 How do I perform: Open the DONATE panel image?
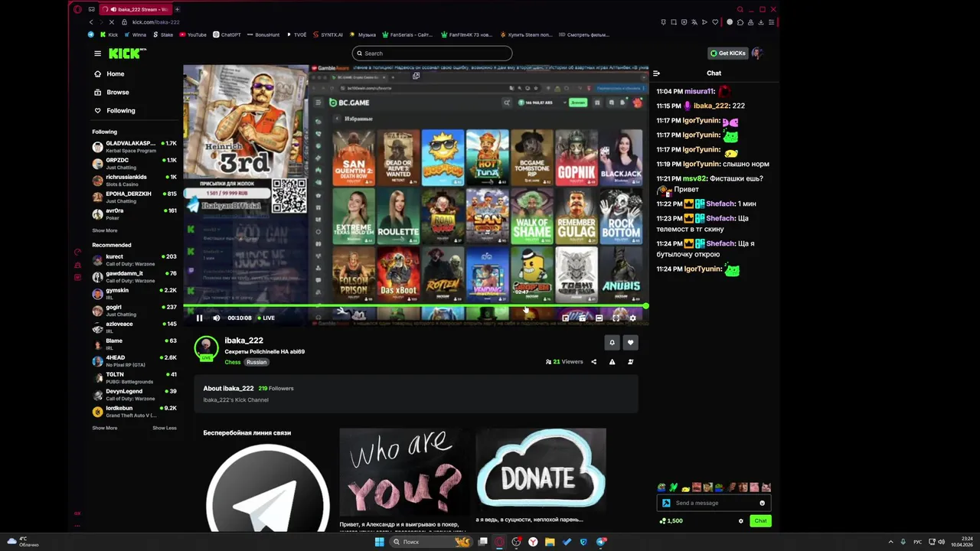[x=541, y=468]
